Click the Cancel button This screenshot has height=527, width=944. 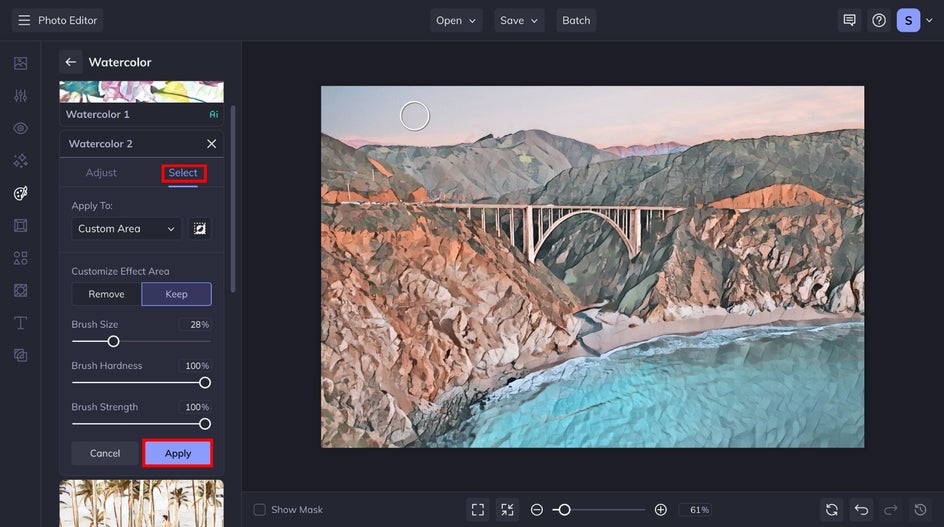tap(105, 454)
